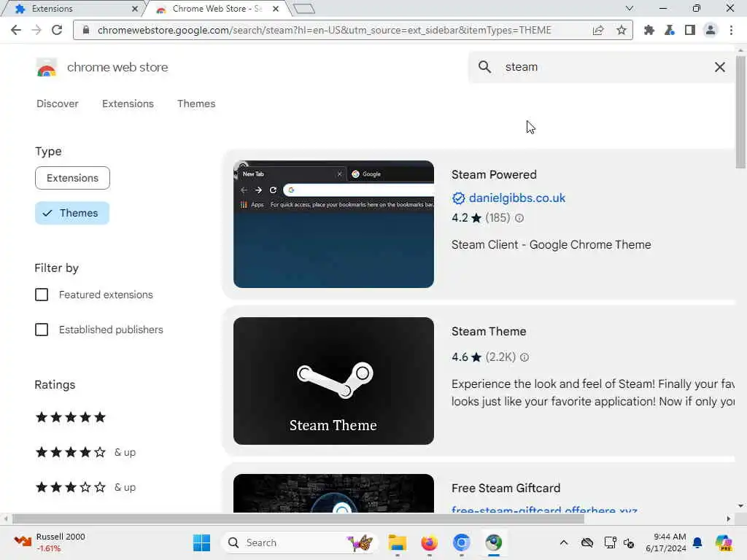Viewport: 747px width, 560px height.
Task: Open the Chrome profile avatar
Action: tap(711, 30)
